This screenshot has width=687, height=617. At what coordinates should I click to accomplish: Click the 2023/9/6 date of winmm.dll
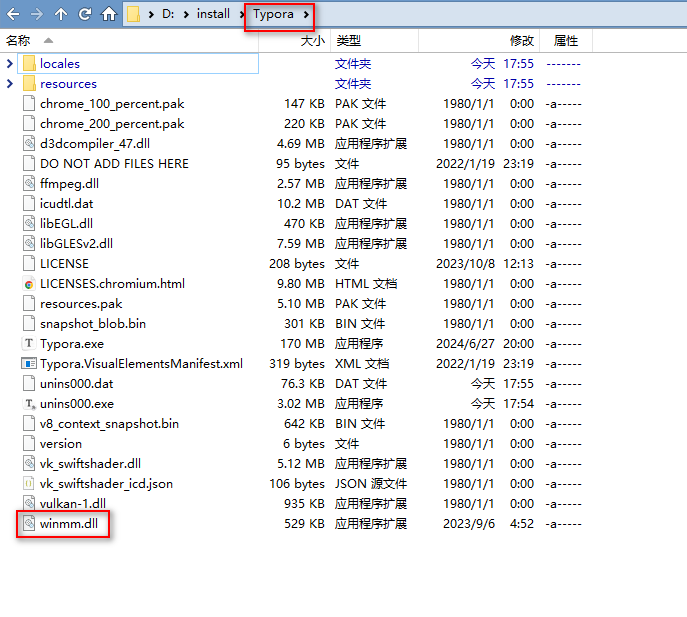tap(469, 524)
